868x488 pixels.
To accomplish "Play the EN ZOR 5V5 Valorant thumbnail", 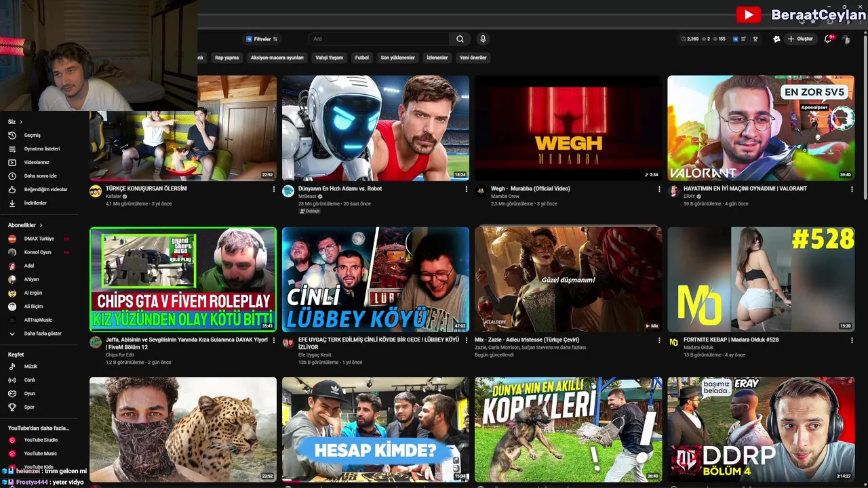I will [761, 127].
